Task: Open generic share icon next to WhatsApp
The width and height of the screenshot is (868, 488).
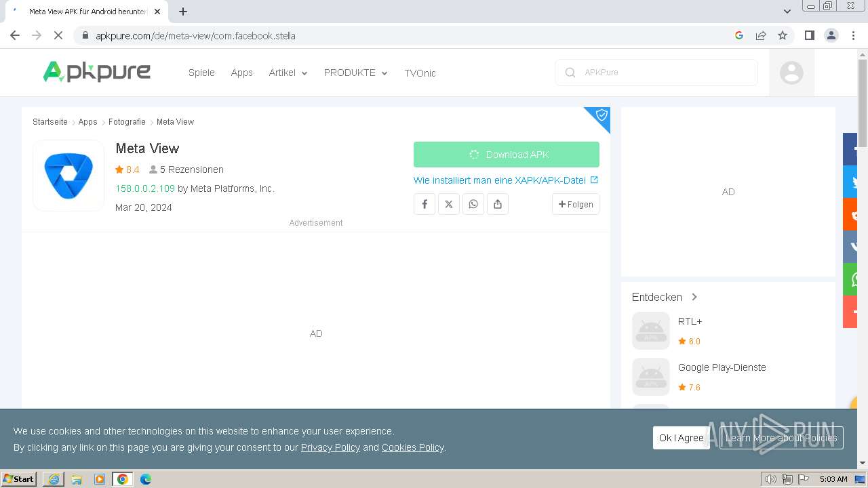Action: pyautogui.click(x=498, y=204)
